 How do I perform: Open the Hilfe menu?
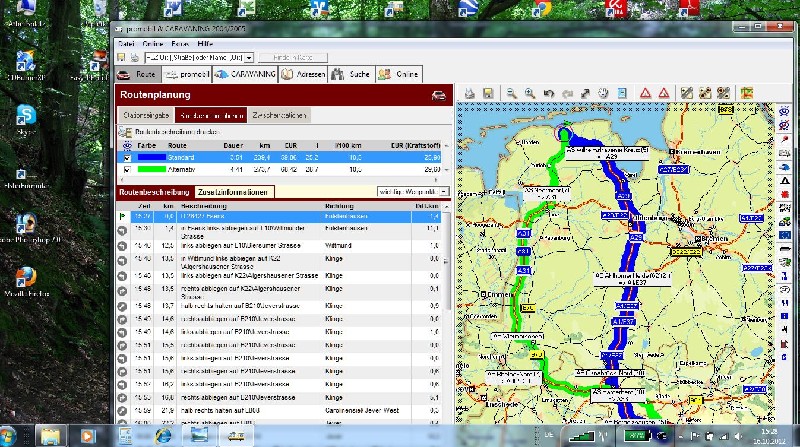[x=204, y=45]
